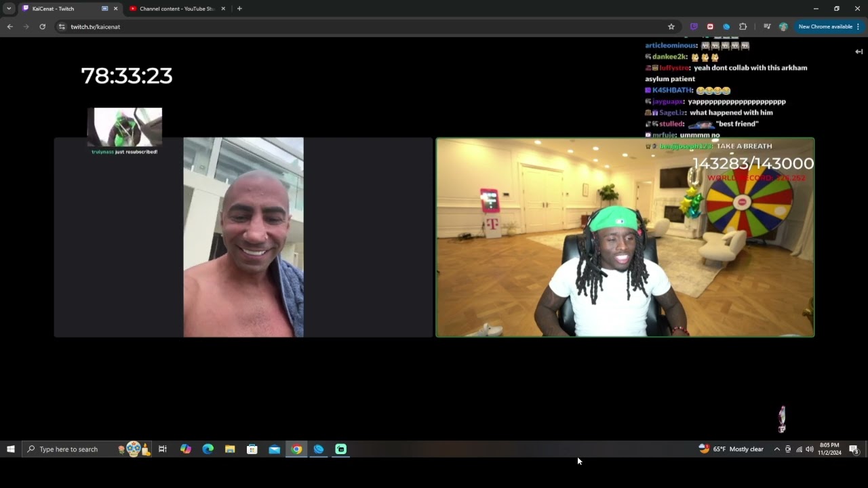Screen dimensions: 868x488
Task: Expand the tab search dropdown
Action: point(9,9)
